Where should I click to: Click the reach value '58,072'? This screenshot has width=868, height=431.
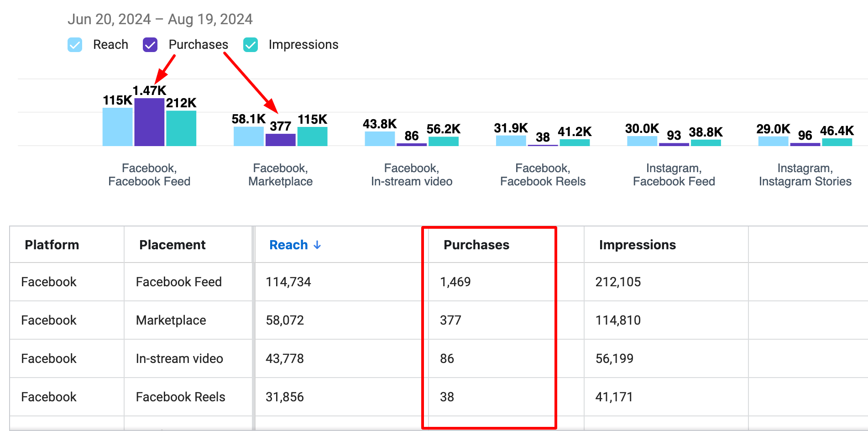click(285, 321)
